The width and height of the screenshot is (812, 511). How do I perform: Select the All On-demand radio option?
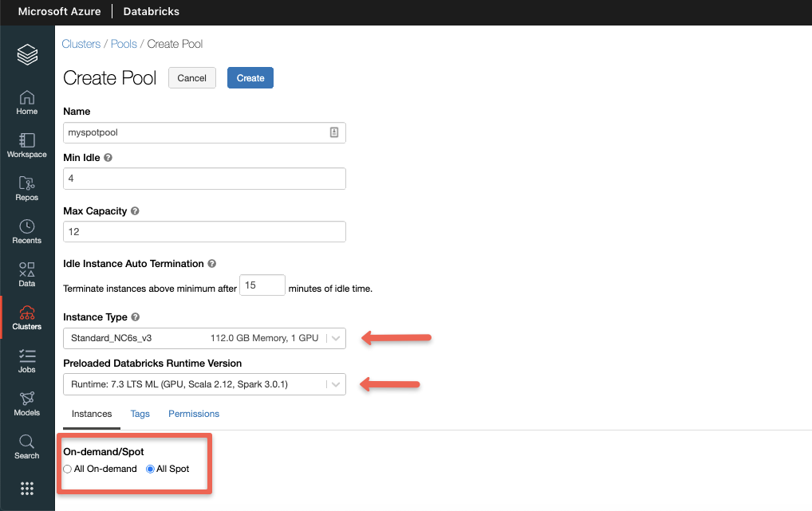coord(68,469)
